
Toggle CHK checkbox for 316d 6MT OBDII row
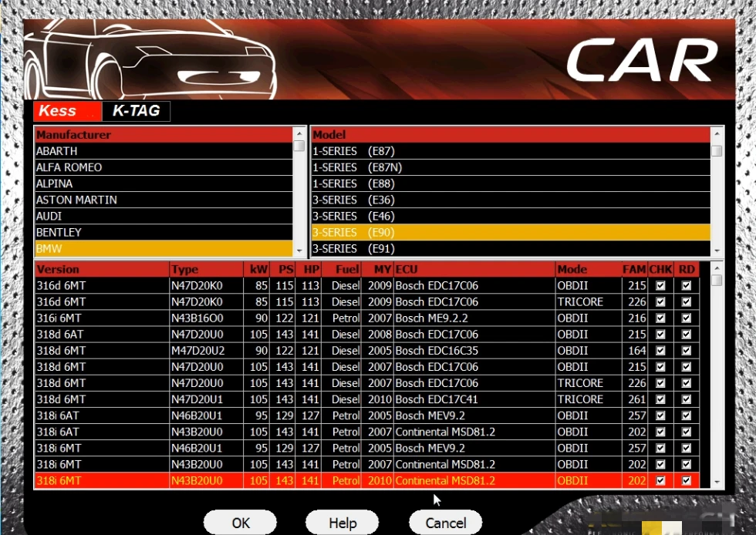coord(660,285)
